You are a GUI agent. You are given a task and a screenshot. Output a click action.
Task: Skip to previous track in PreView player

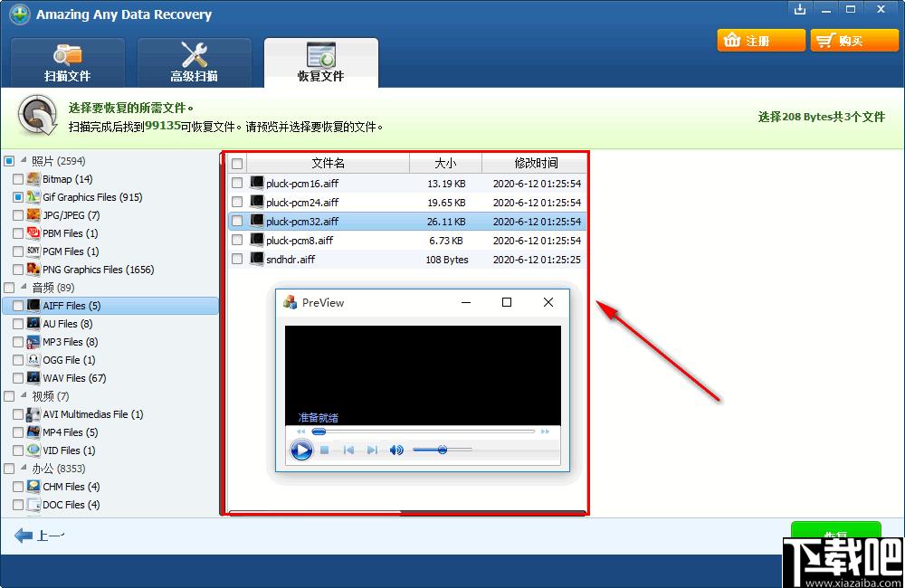348,450
